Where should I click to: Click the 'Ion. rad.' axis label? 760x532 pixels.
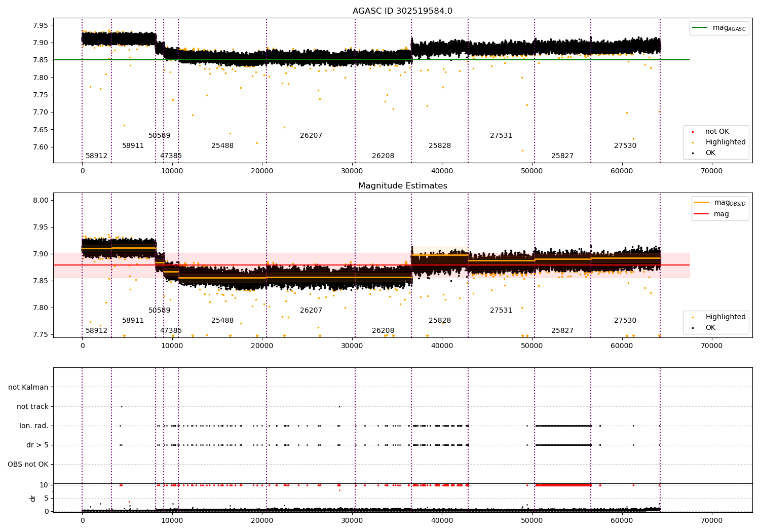(x=34, y=426)
